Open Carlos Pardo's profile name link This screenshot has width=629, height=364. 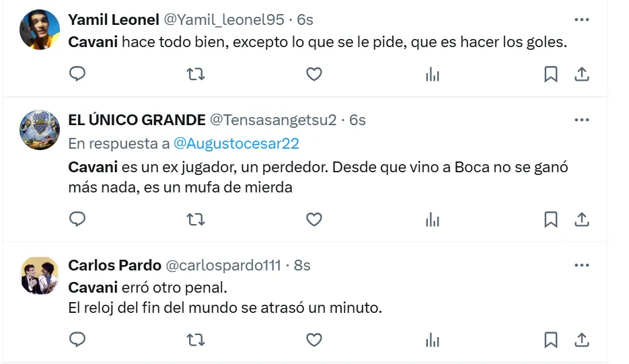tap(114, 265)
